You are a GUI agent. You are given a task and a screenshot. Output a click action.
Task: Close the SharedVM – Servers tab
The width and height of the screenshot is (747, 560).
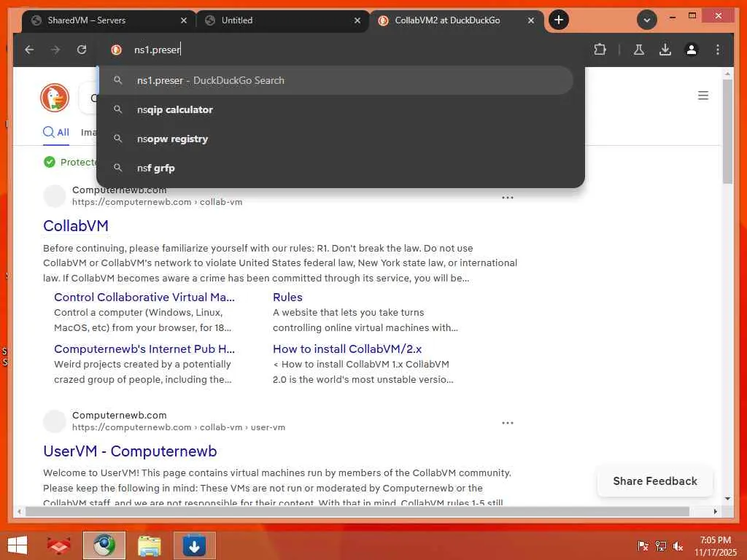point(184,20)
